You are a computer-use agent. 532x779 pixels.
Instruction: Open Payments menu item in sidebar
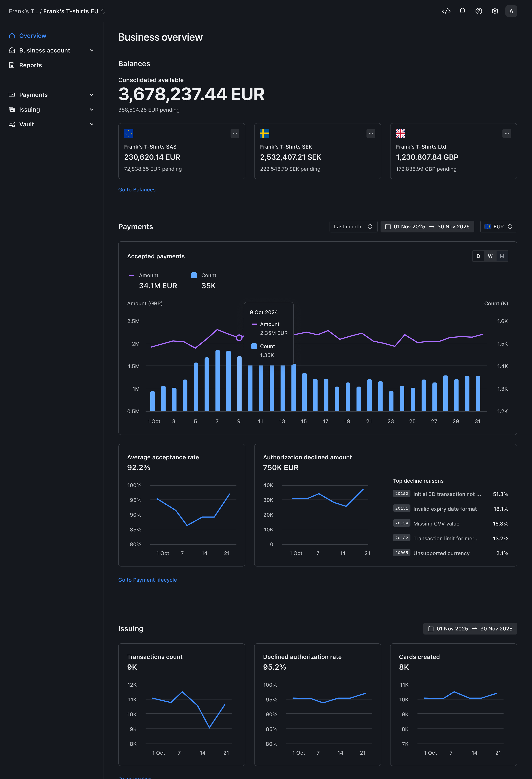[x=52, y=95]
